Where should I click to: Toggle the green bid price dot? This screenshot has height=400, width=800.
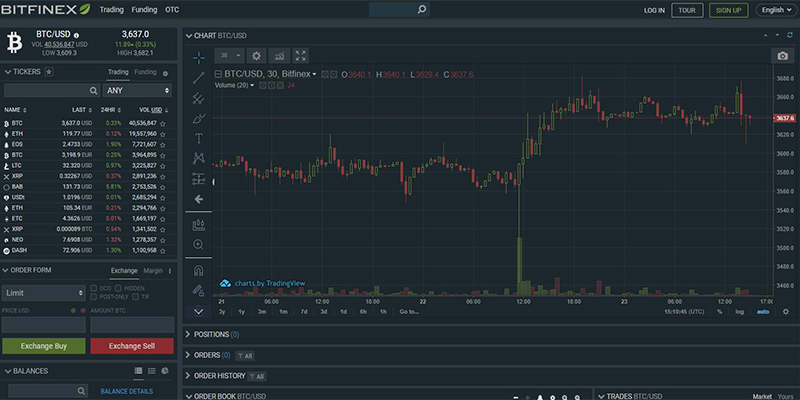(x=73, y=310)
